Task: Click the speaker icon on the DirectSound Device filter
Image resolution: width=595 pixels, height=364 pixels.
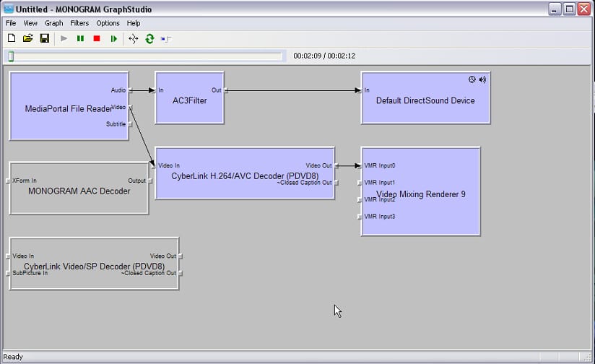Action: 482,79
